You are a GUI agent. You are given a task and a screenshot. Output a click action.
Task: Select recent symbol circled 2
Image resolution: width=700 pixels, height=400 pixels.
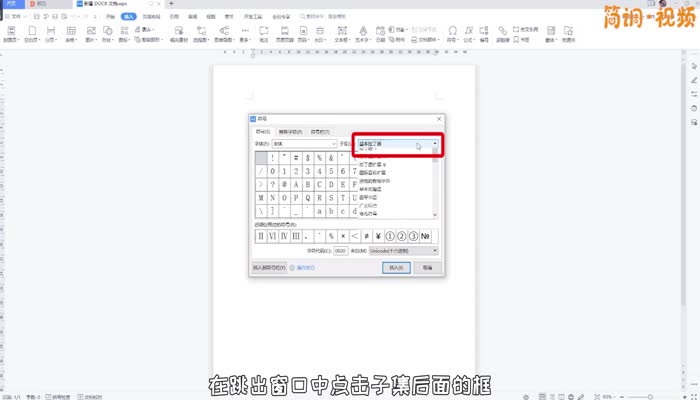(x=401, y=236)
